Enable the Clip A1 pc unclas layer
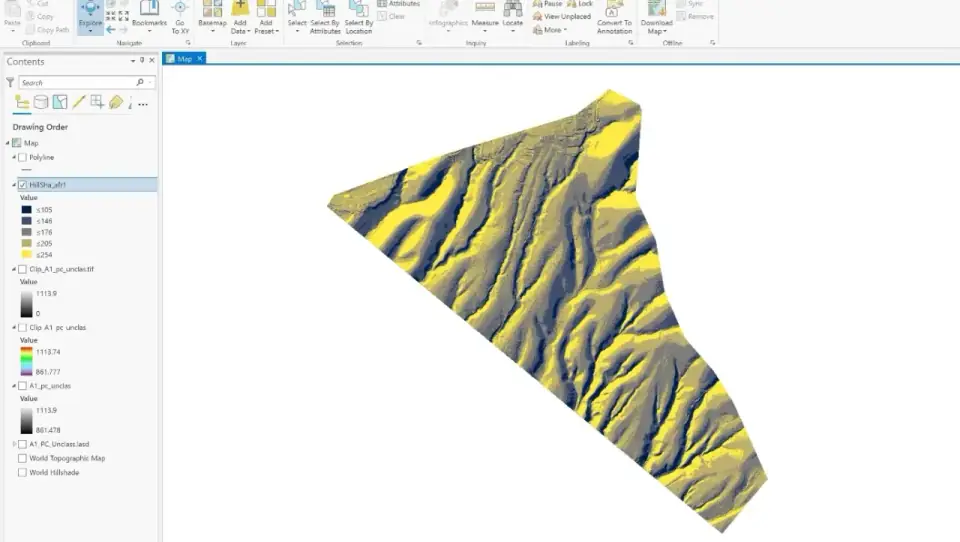 [23, 328]
